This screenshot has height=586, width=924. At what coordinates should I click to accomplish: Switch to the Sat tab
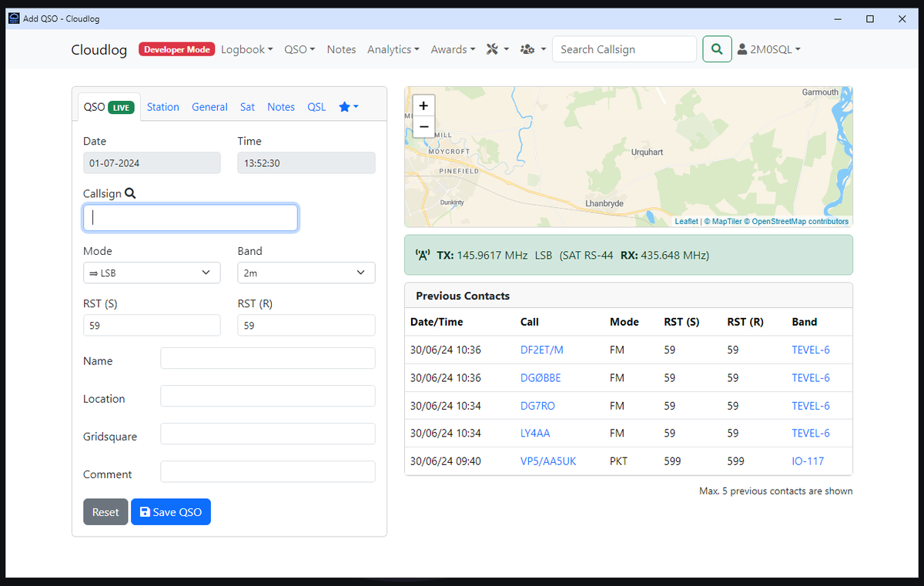coord(247,107)
